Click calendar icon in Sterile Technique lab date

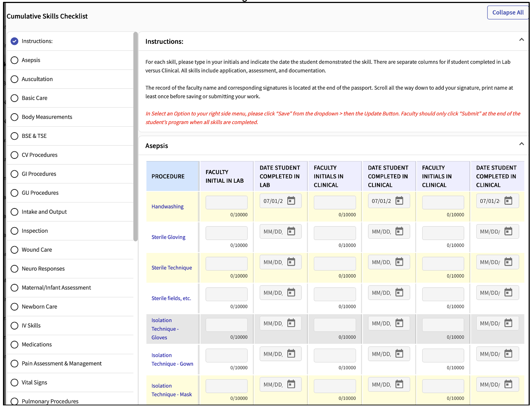pos(291,262)
